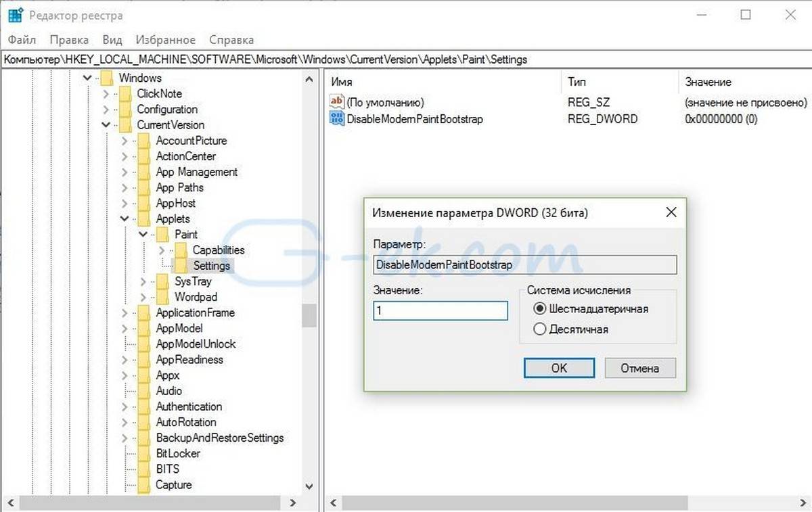
Task: Click the tree scrollbar up arrow
Action: point(309,78)
